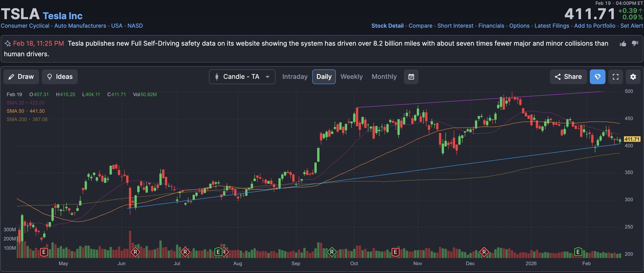Click the SMA 50 indicator label
Viewport: 644px width, 273px height.
(15, 111)
